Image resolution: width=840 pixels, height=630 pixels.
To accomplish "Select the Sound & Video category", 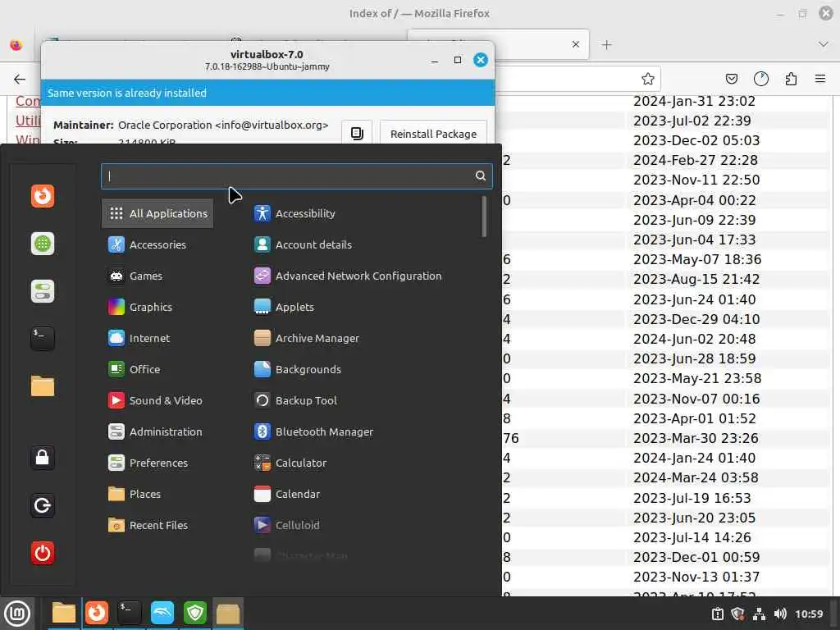I will click(x=155, y=400).
